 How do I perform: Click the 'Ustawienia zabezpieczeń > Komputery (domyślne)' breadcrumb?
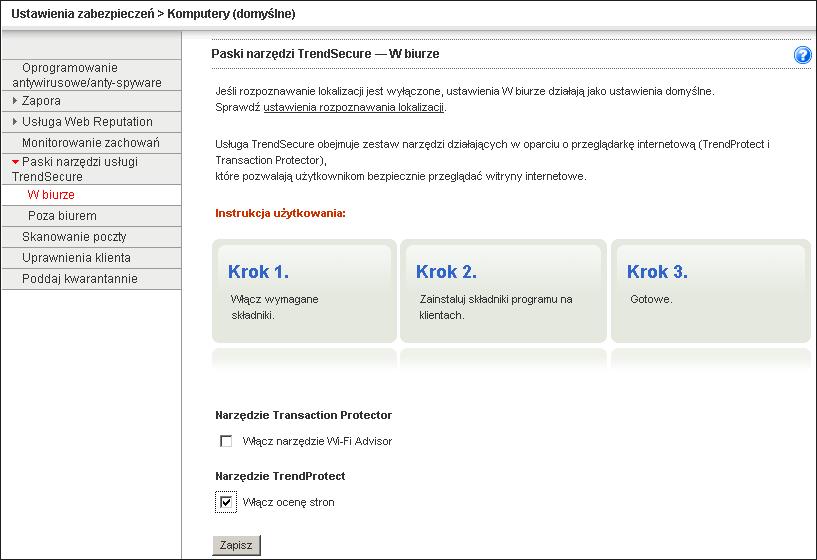153,14
